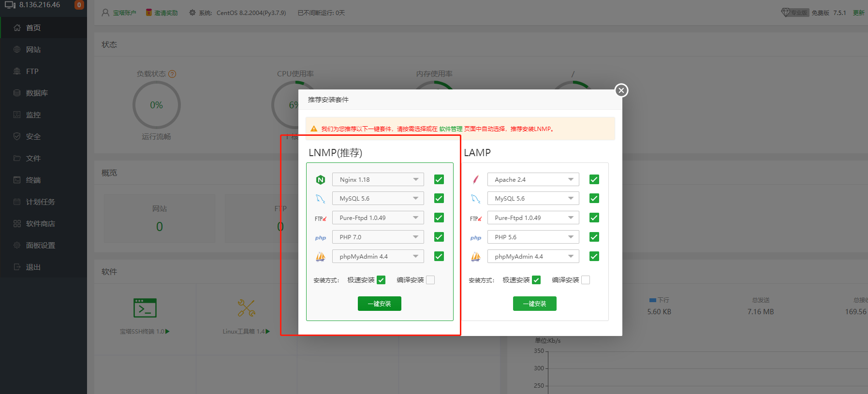Uncheck MySQL 5.6 in LAMP
The width and height of the screenshot is (868, 394).
[594, 198]
